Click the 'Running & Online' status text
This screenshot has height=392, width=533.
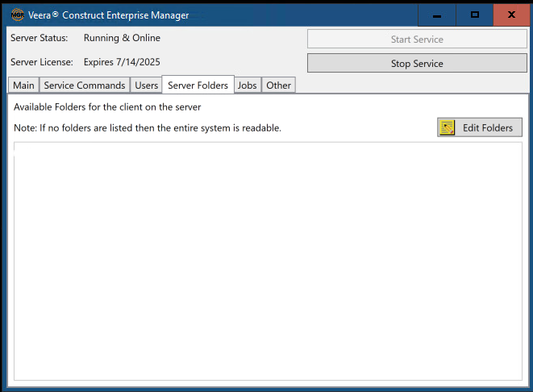point(122,38)
